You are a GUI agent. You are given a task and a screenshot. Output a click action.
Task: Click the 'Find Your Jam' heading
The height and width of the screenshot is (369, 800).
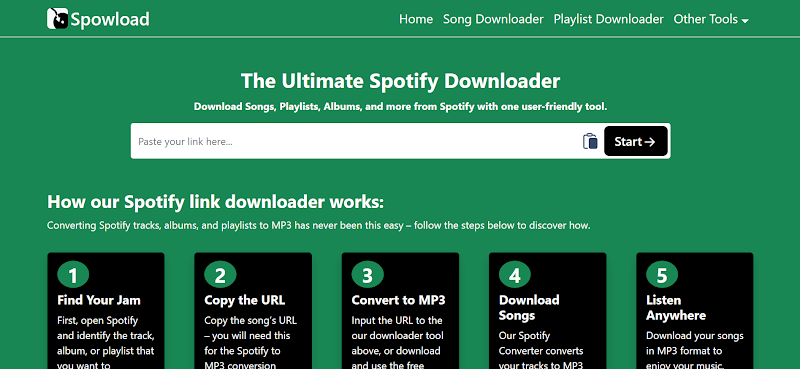click(98, 300)
